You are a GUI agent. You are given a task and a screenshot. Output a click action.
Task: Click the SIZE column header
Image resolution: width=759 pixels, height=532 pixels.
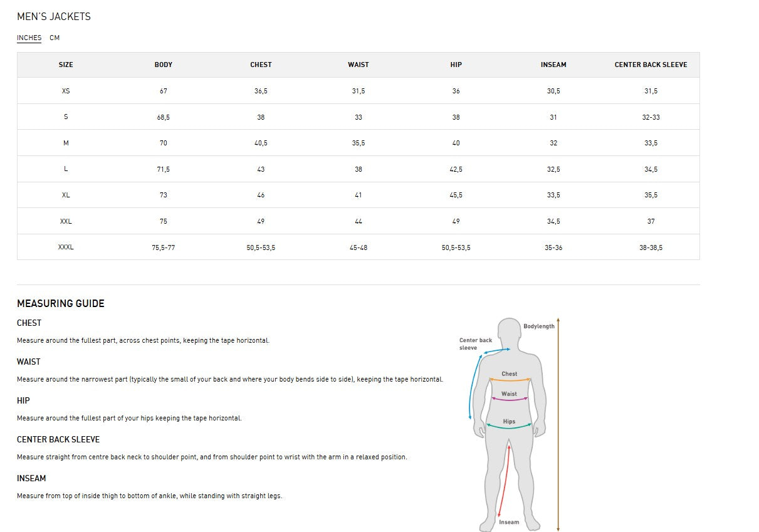click(66, 65)
